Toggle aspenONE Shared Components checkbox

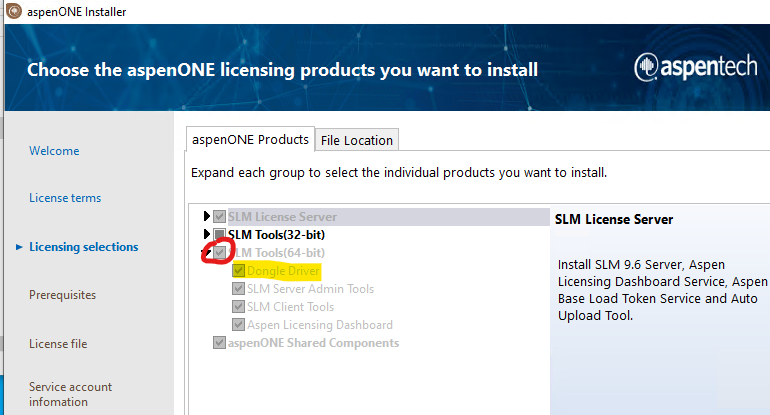(220, 343)
